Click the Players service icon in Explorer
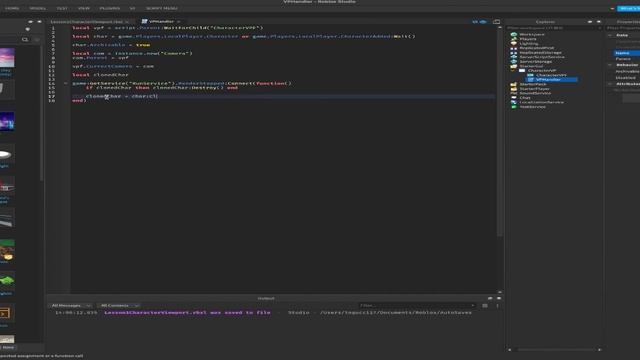This screenshot has height=360, width=640. point(514,39)
